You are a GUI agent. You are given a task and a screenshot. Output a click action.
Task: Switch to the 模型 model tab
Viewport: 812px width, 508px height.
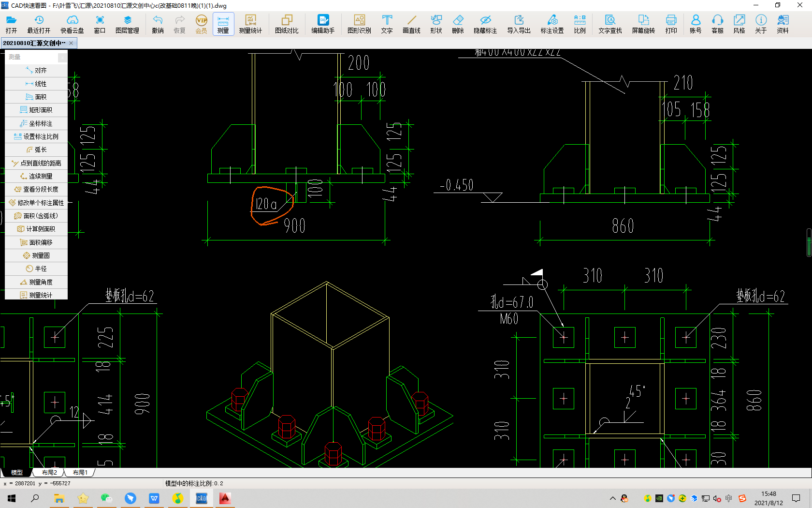pos(17,472)
